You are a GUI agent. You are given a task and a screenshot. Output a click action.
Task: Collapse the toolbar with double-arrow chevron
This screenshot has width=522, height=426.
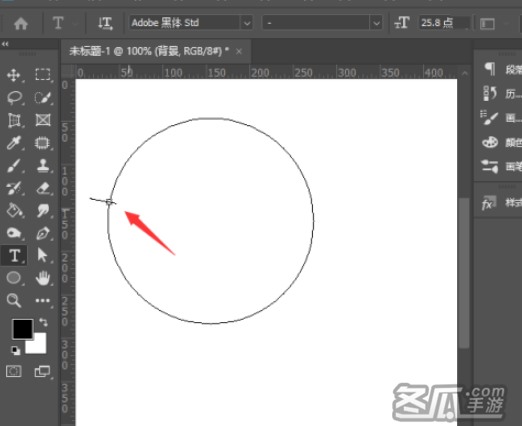tap(5, 44)
